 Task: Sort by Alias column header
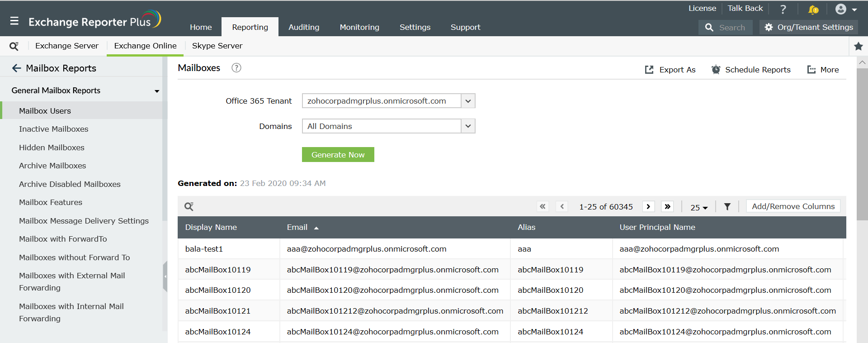[526, 227]
